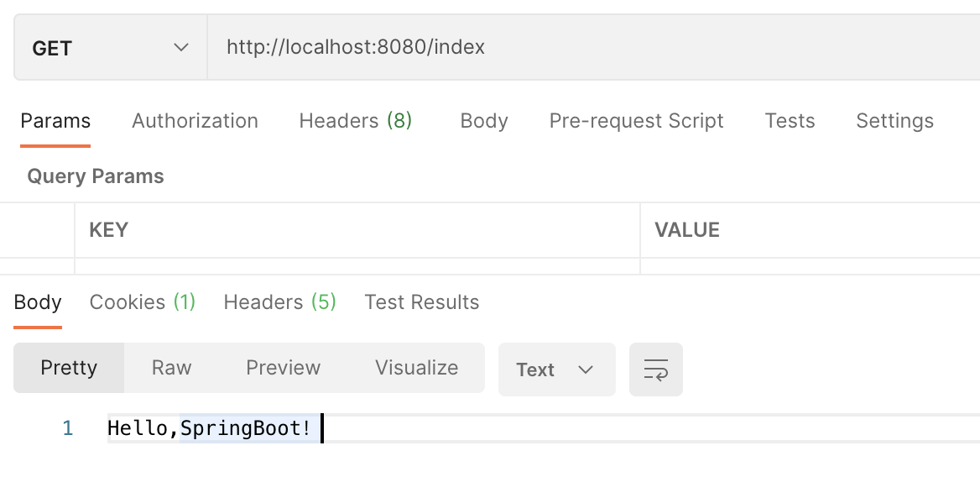Screen dimensions: 980x477
Task: Select the Params tab
Action: point(55,121)
